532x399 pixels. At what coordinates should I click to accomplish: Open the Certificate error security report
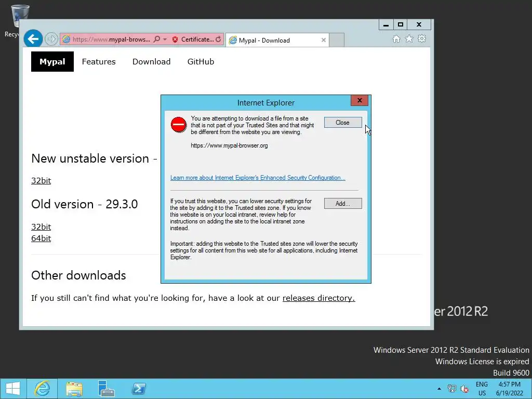coord(193,39)
